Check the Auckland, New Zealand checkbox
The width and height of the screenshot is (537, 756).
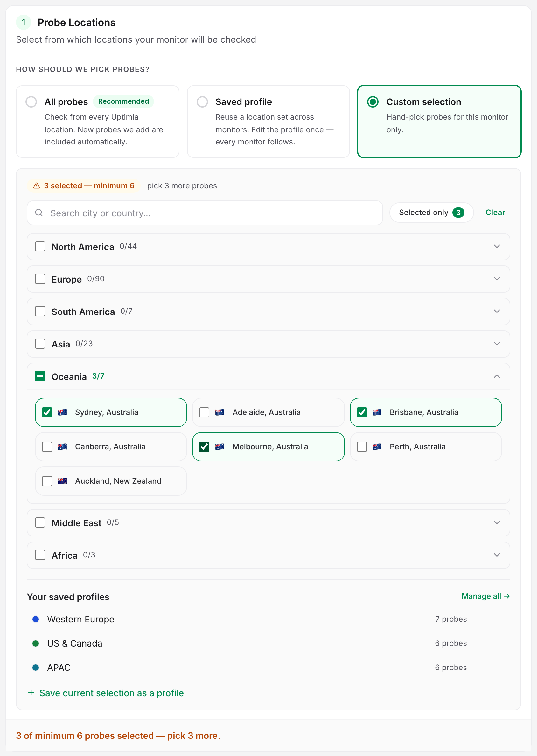point(47,481)
